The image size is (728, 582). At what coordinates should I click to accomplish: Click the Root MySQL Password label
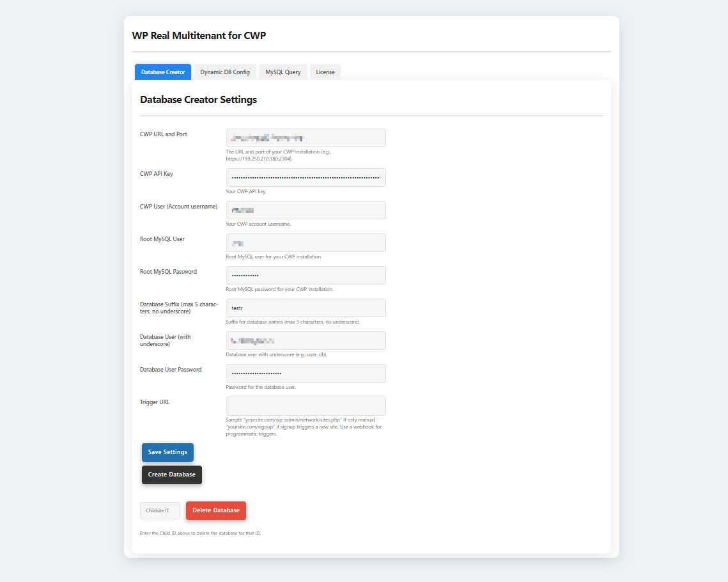point(168,272)
